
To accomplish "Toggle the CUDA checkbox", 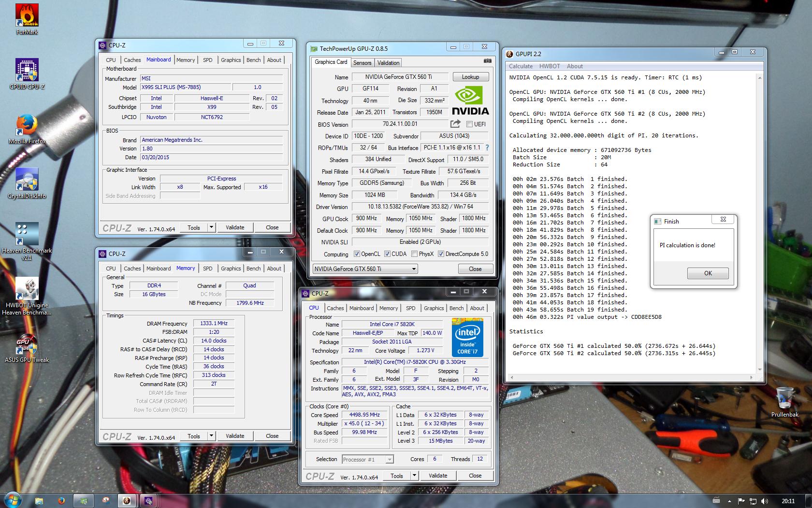I will tap(387, 254).
